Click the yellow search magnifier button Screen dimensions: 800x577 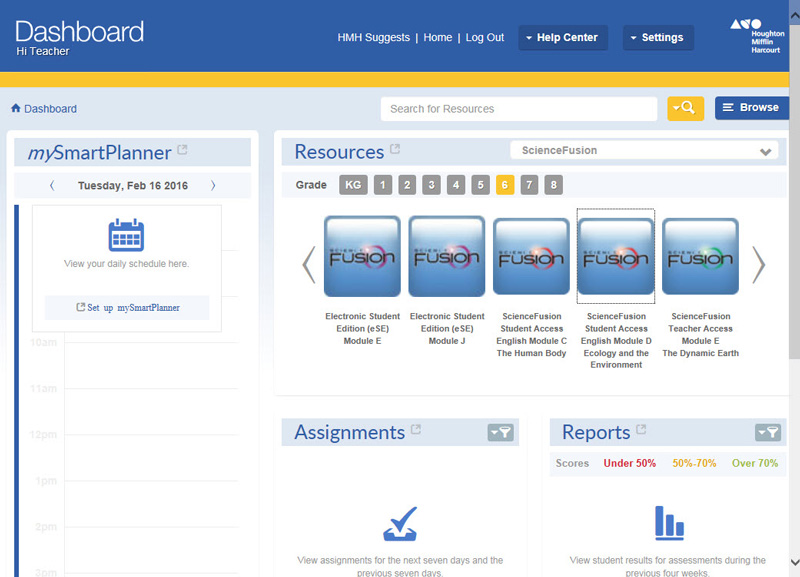click(686, 108)
